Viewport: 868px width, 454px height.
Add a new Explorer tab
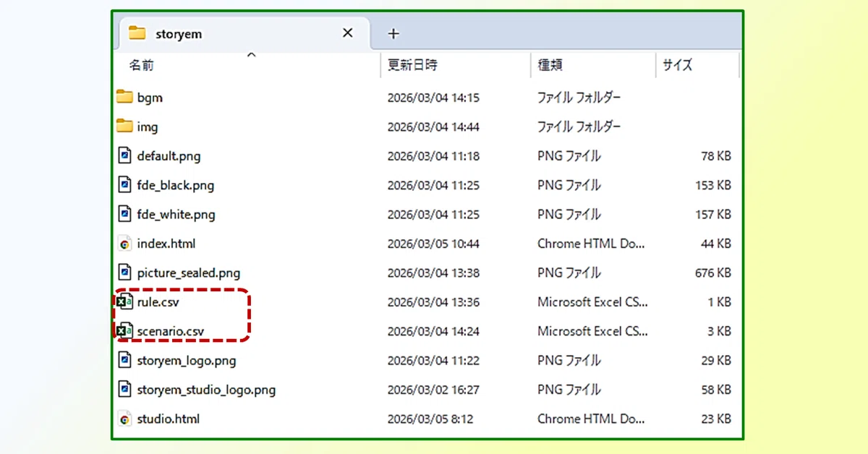393,33
